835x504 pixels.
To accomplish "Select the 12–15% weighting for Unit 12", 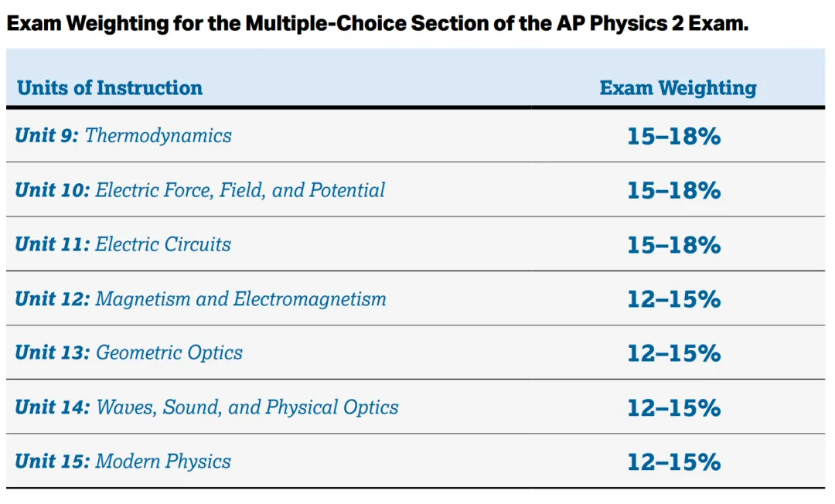I will [673, 299].
